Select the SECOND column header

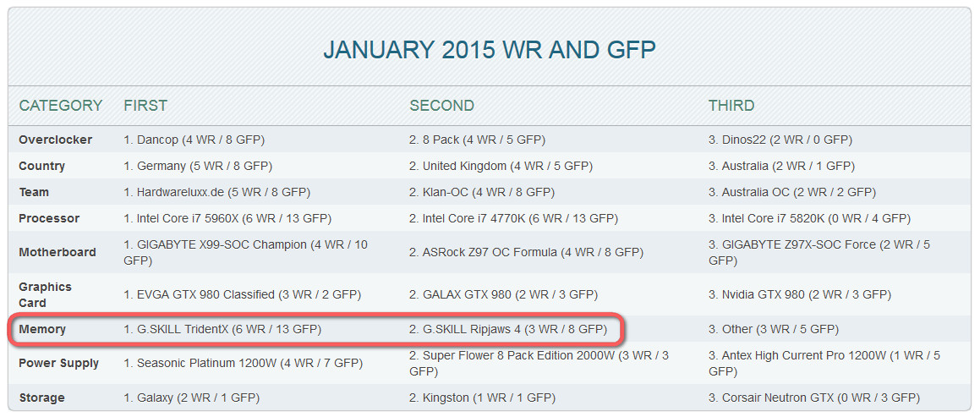(442, 106)
